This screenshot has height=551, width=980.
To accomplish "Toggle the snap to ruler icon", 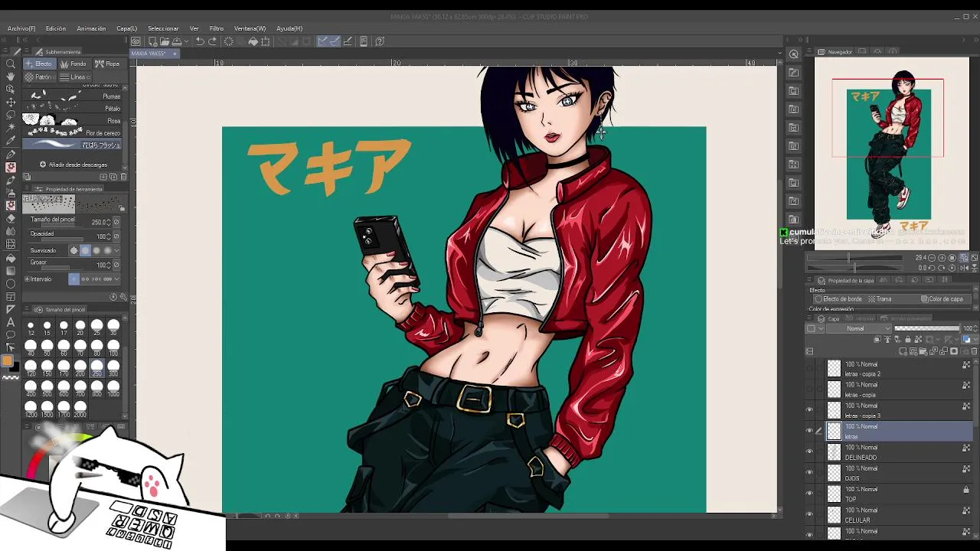I will point(322,41).
